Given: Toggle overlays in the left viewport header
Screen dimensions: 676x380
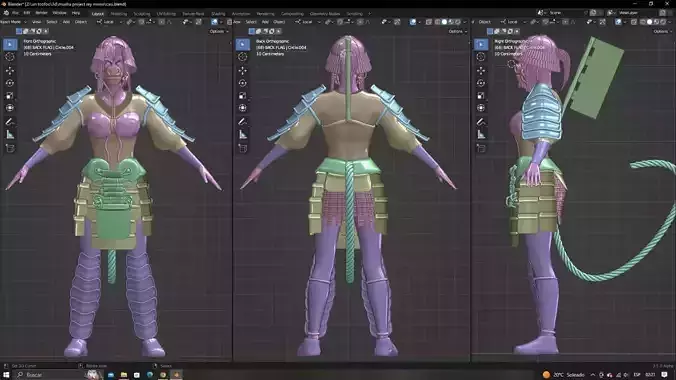Looking at the screenshot, I should (214, 22).
